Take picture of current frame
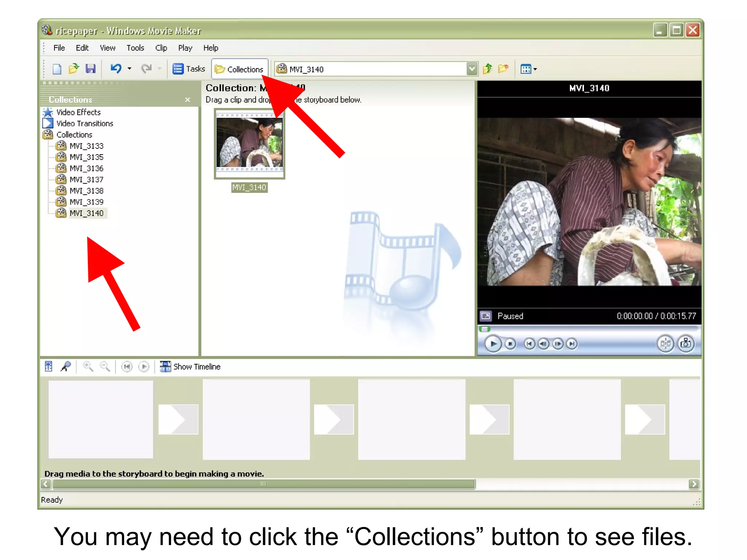The height and width of the screenshot is (560, 747). (686, 343)
